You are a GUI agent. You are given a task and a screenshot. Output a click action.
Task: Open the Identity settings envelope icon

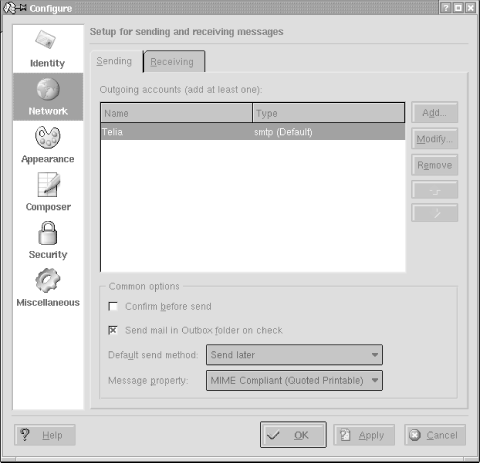[x=46, y=39]
